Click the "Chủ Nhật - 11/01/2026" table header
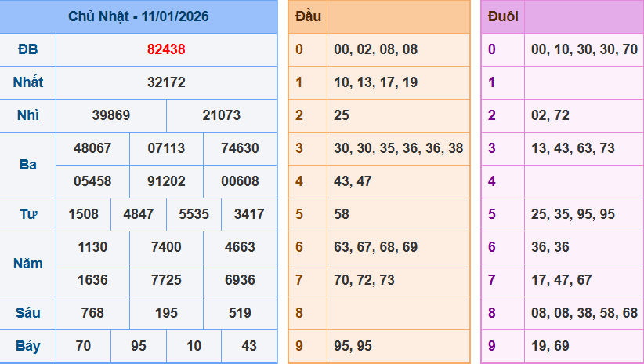The image size is (644, 364). [x=139, y=16]
